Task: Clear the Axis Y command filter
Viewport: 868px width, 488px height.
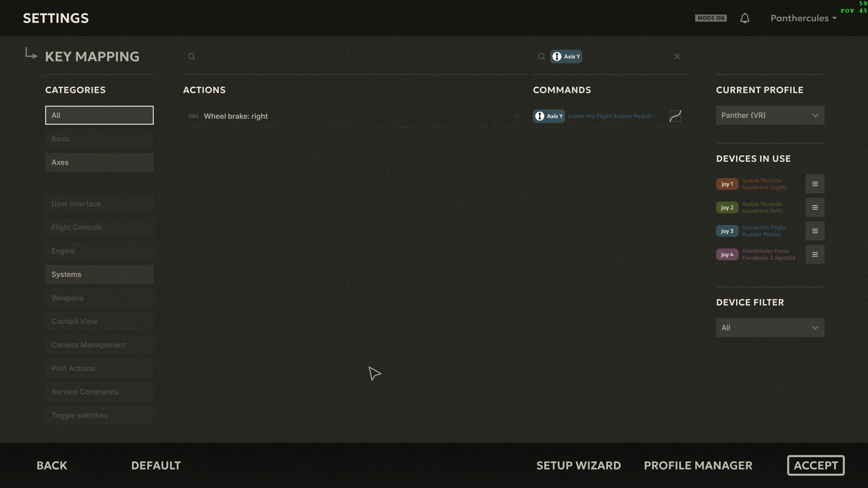Action: [677, 56]
